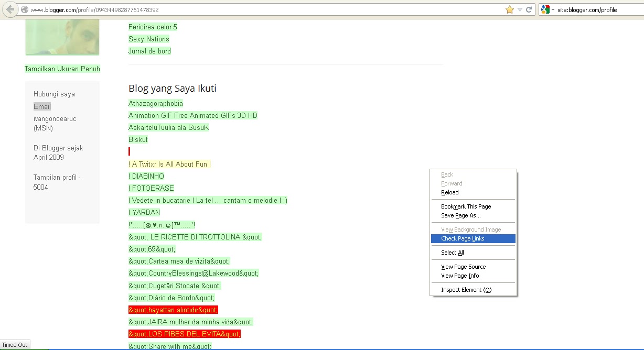Reload the page with the reload icon
This screenshot has height=350, width=644.
(x=529, y=9)
